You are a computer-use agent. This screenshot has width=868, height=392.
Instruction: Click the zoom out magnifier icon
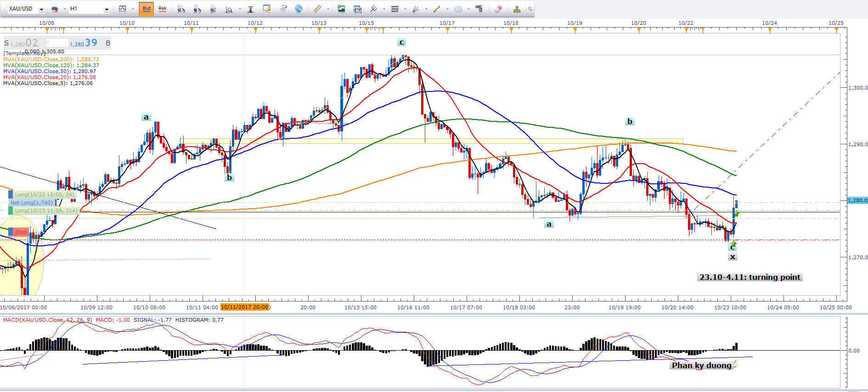(x=197, y=9)
